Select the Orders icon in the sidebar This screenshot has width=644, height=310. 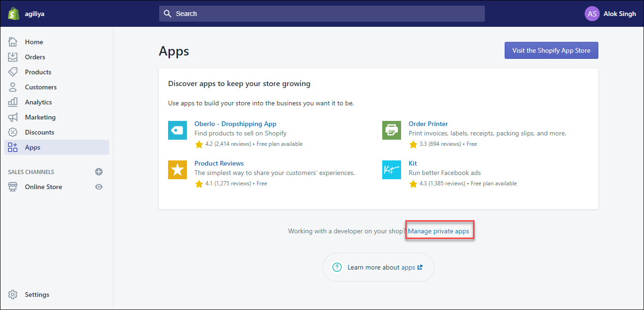coord(13,56)
